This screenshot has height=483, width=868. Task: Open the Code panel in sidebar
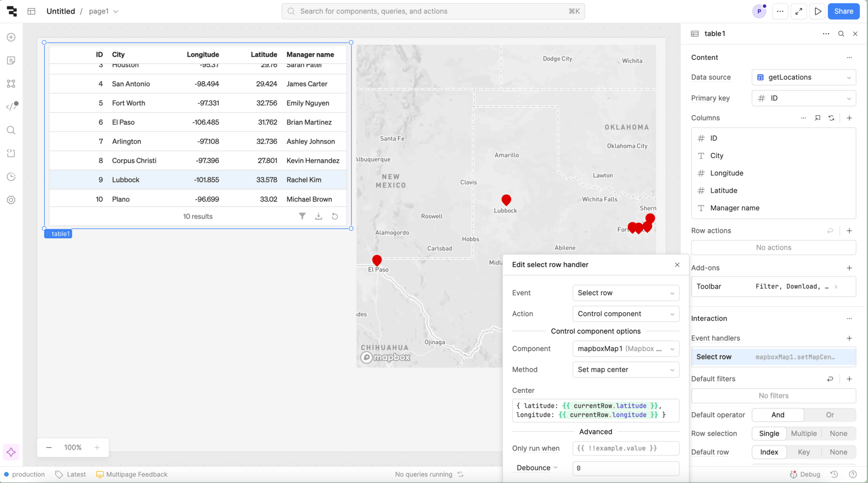click(x=12, y=106)
